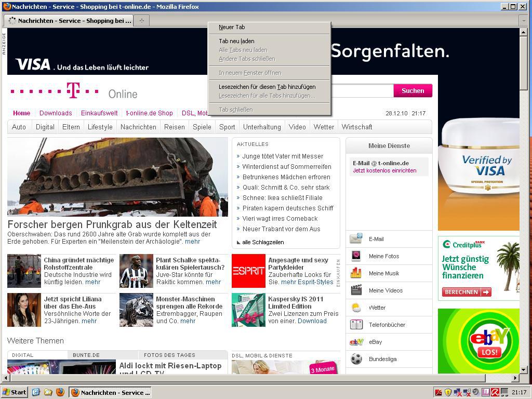The height and width of the screenshot is (399, 532).
Task: Open the Nachrichten category in the navigation bar
Action: (138, 127)
